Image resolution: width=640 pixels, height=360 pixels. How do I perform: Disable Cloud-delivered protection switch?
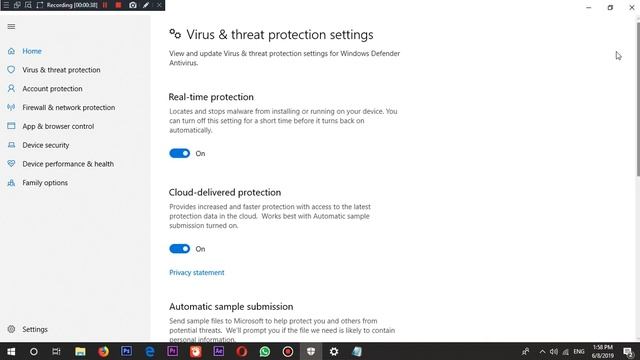180,249
